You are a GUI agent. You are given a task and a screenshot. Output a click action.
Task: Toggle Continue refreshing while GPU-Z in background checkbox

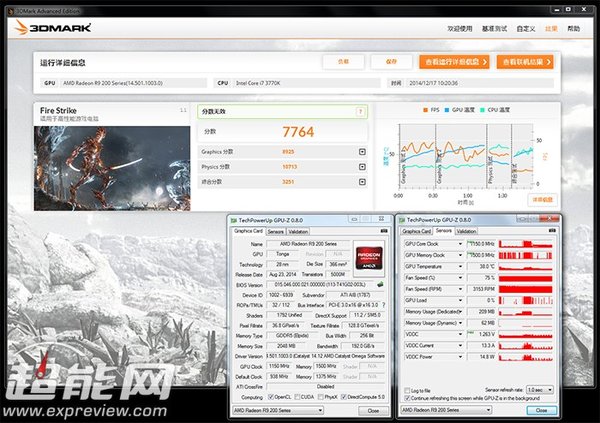(x=407, y=399)
